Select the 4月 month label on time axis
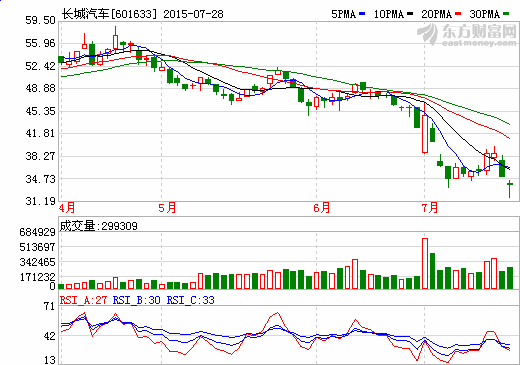Viewport: 520px width, 365px height. coord(67,208)
